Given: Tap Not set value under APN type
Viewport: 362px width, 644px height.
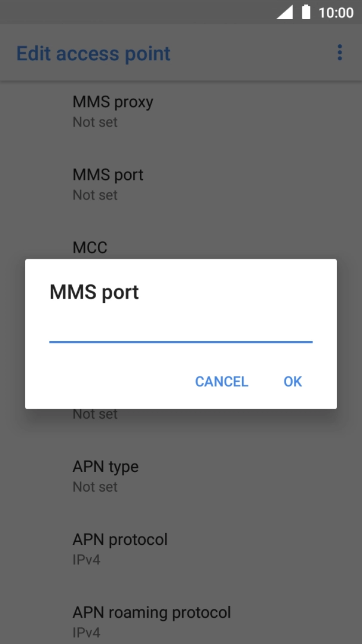Looking at the screenshot, I should click(96, 487).
